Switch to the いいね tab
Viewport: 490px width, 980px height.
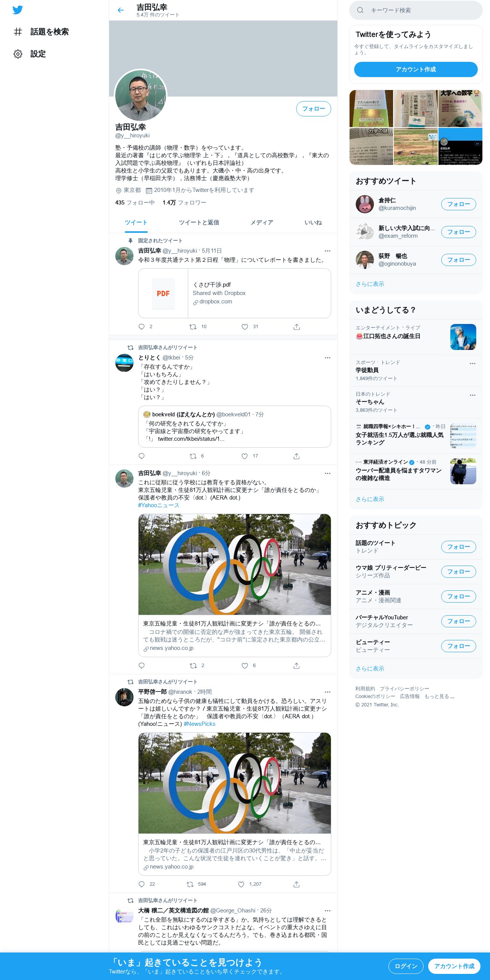coord(313,222)
